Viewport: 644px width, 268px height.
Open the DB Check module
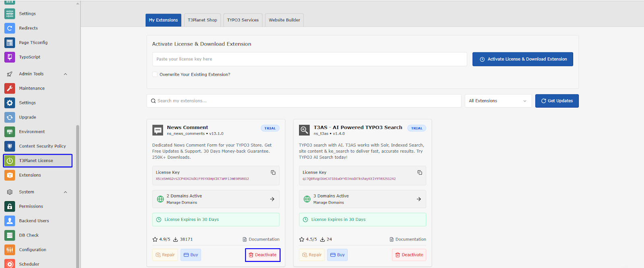pos(29,235)
